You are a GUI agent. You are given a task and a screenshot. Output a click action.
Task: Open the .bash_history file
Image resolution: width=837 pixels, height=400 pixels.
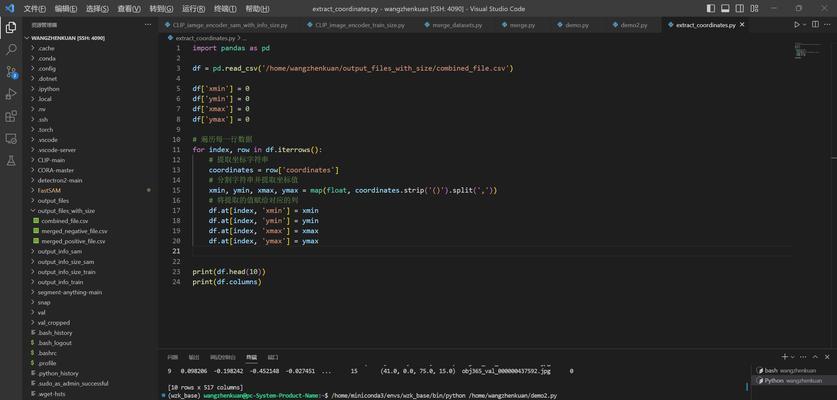[x=54, y=333]
